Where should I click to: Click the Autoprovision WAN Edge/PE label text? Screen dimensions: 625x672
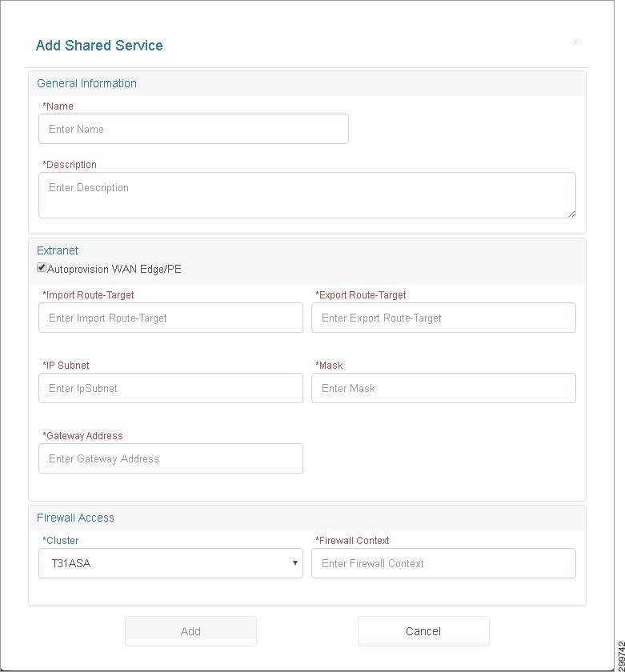pos(114,269)
